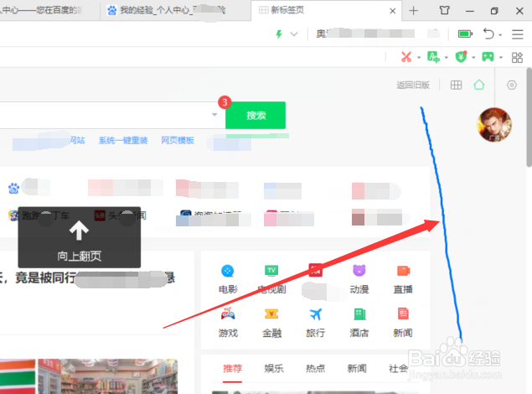Open the extensions grid icon in toolbar
This screenshot has width=532, height=394.
point(517,57)
